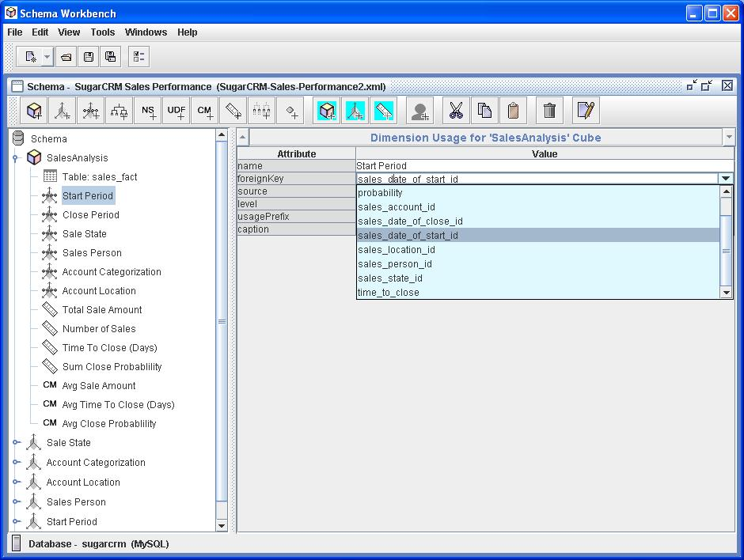Select Total Sale Amount measure in tree
The height and width of the screenshot is (560, 744).
click(x=102, y=310)
